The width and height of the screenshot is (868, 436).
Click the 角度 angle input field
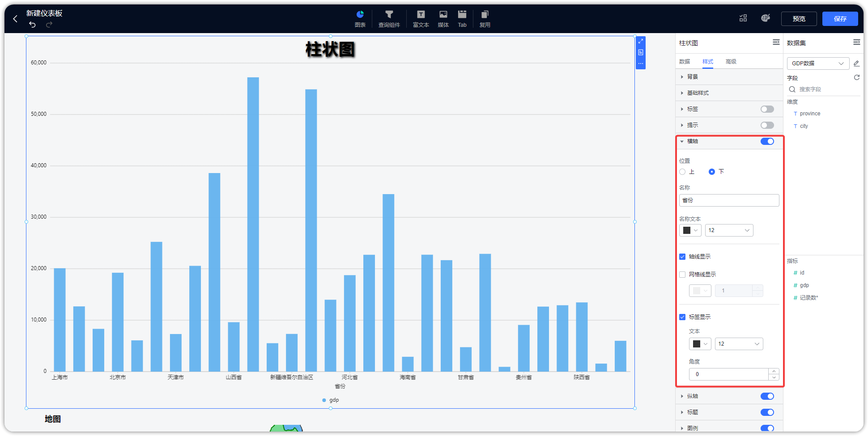coord(729,374)
